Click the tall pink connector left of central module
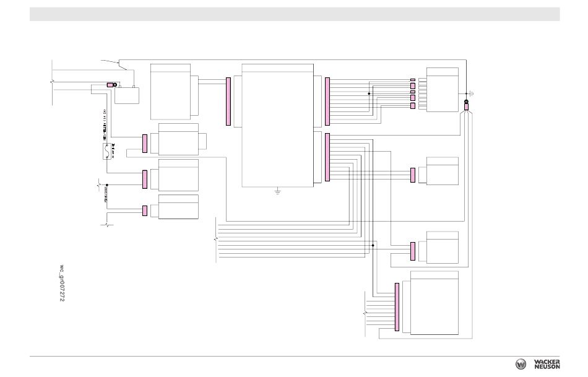This screenshot has height=377, width=588. [x=228, y=102]
